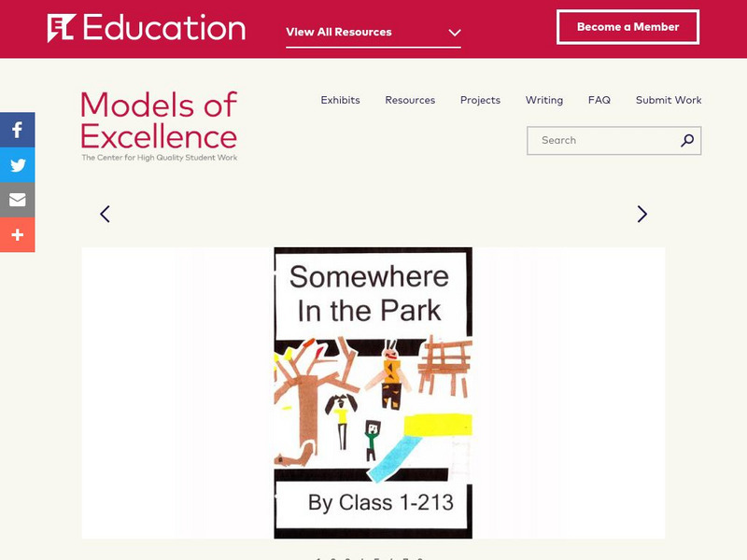The width and height of the screenshot is (747, 560).
Task: Click into the Search input field
Action: [x=602, y=141]
